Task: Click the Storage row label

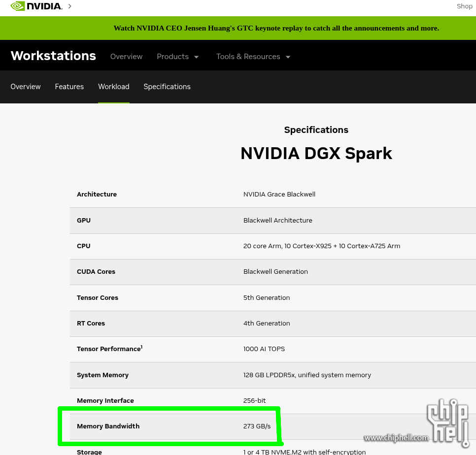Action: [x=89, y=452]
